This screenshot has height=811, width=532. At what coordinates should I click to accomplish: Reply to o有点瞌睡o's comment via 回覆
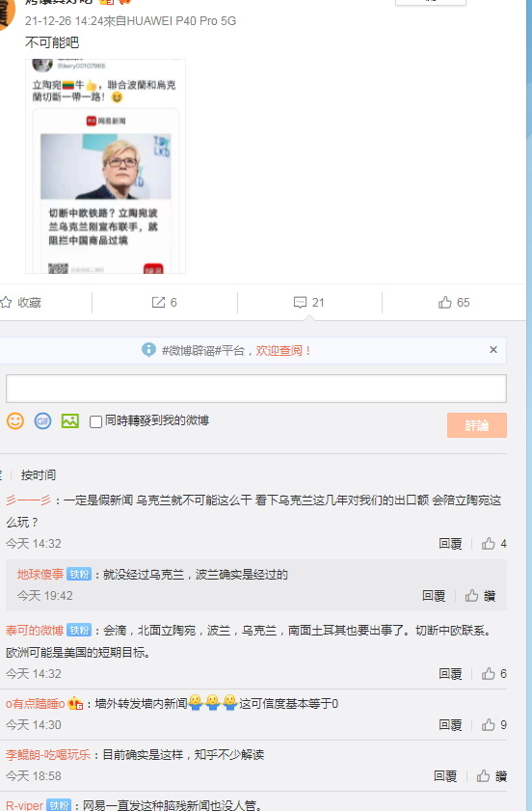(x=450, y=725)
